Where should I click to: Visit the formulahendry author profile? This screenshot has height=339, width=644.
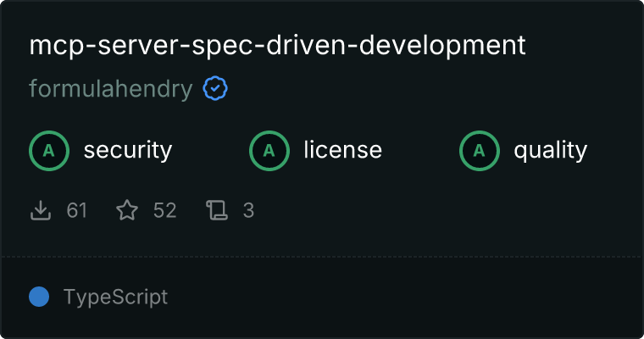111,89
